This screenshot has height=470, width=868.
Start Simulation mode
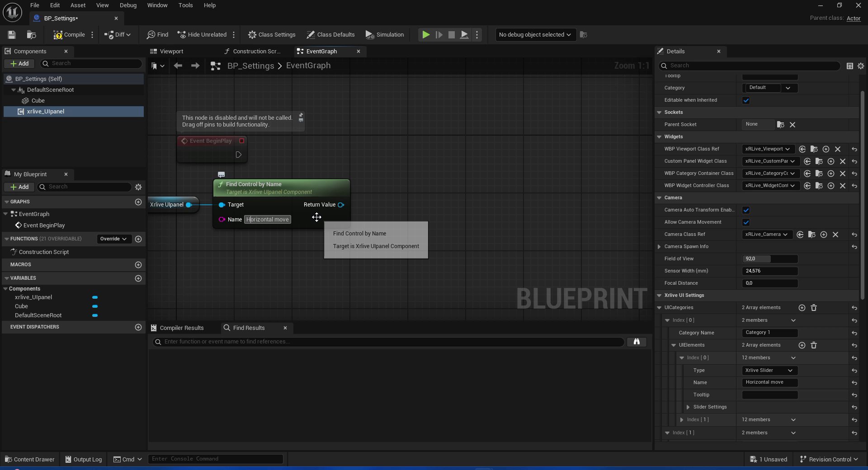385,35
